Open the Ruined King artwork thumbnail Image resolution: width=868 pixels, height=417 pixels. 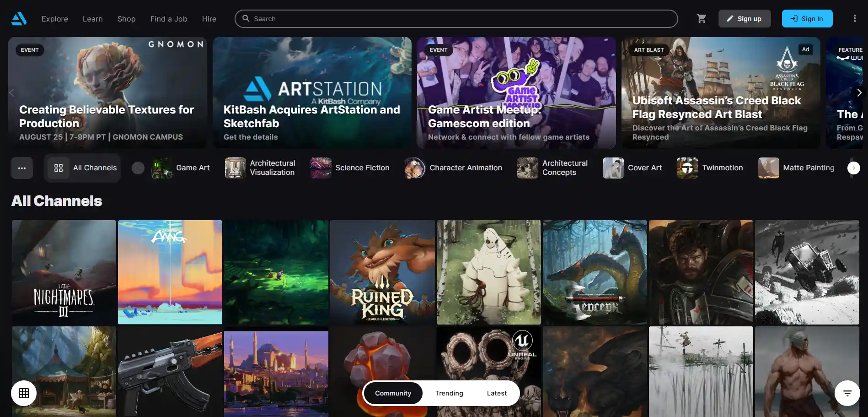pos(382,272)
